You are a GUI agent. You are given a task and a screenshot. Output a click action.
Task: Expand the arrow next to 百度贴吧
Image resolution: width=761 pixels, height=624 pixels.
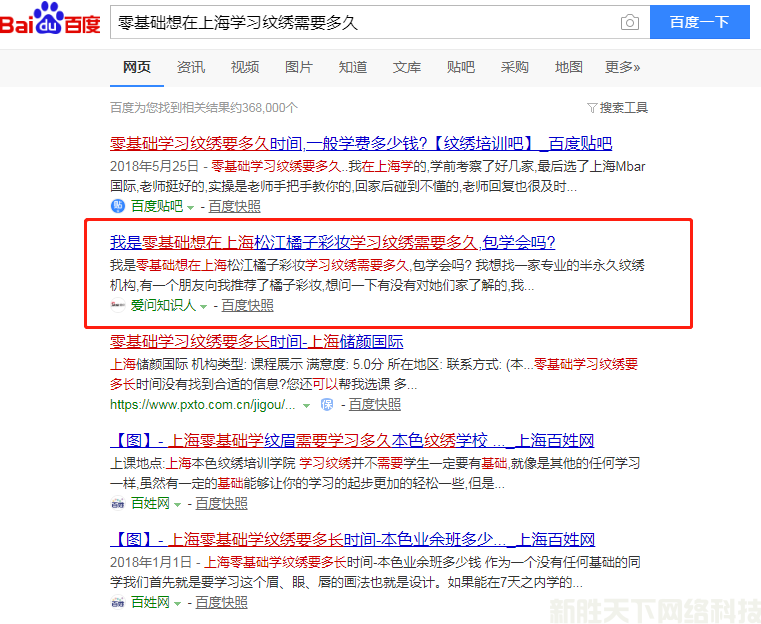(190, 207)
